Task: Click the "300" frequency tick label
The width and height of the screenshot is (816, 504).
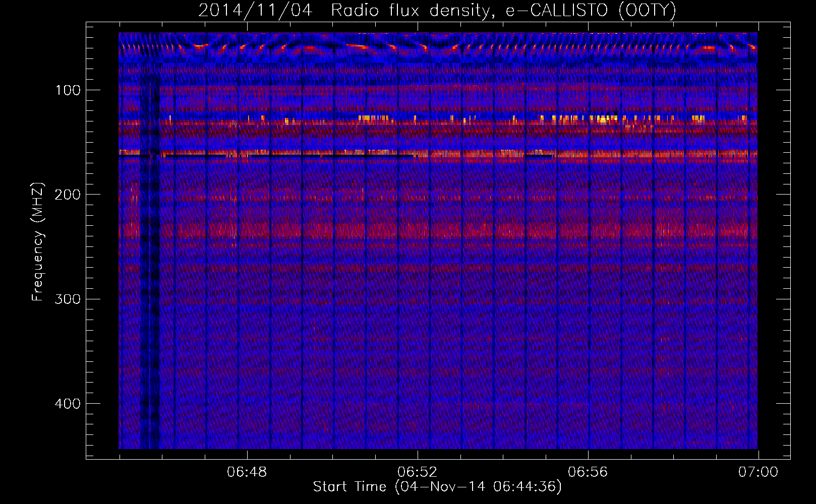Action: click(68, 299)
